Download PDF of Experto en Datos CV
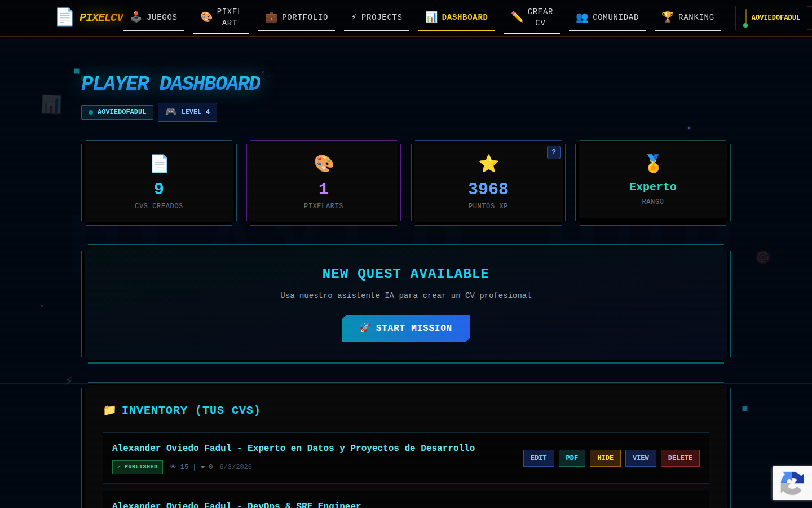This screenshot has height=508, width=812. 572,458
